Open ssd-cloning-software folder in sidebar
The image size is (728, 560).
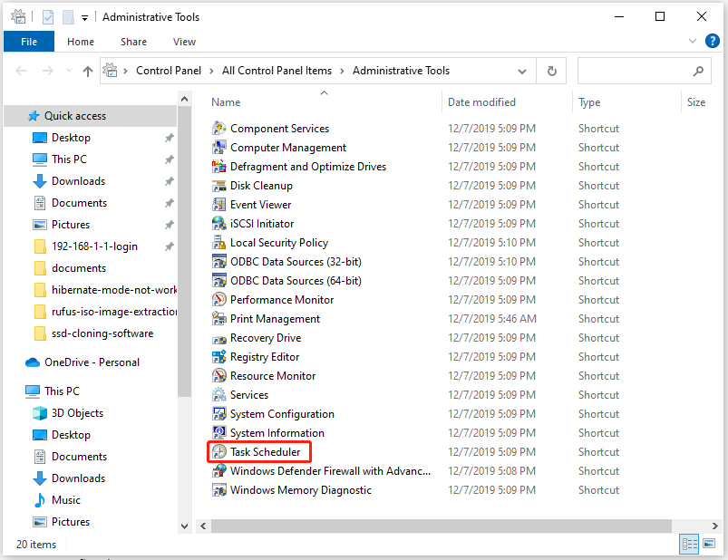pyautogui.click(x=102, y=333)
